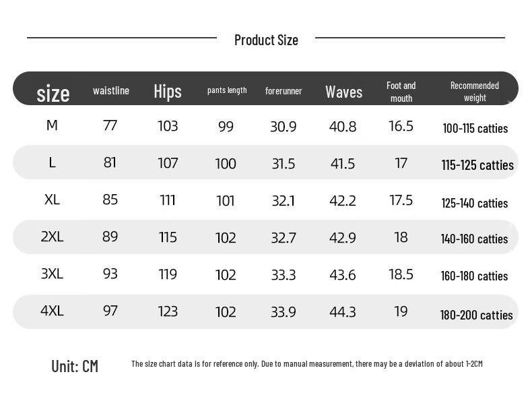This screenshot has width=532, height=420.
Task: Click the forerunner column header
Action: pyautogui.click(x=284, y=91)
